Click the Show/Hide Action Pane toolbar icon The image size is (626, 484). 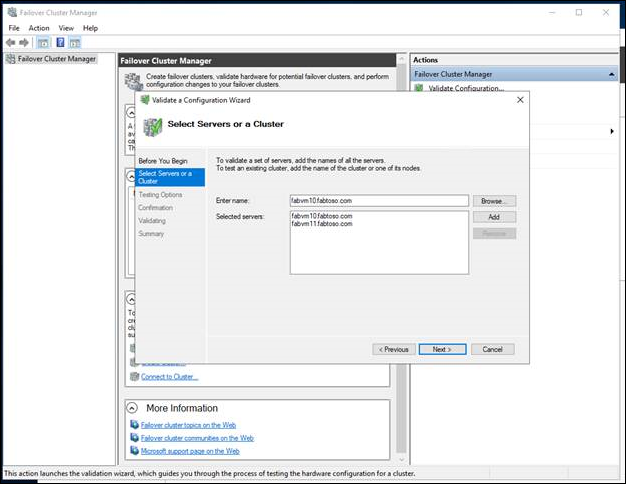(x=75, y=42)
